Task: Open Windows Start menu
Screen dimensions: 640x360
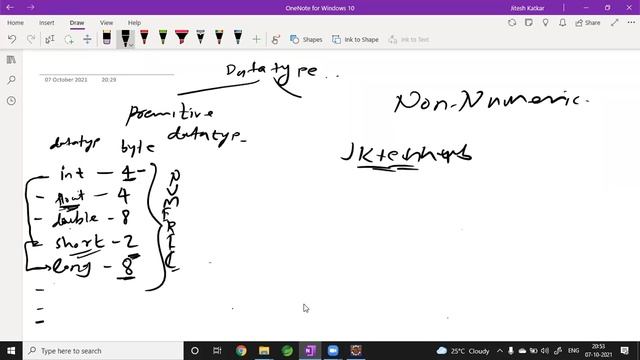Action: [x=11, y=351]
